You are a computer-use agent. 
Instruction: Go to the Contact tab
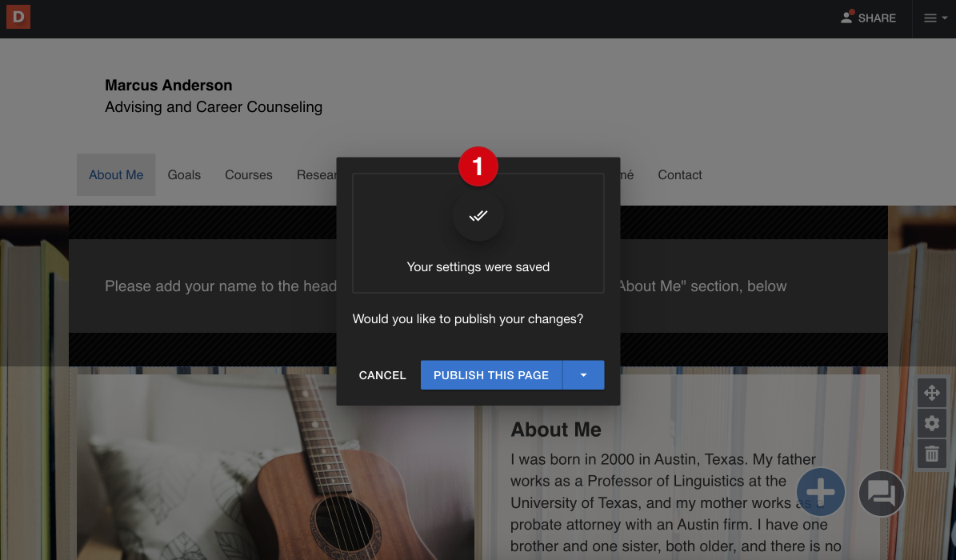coord(680,175)
